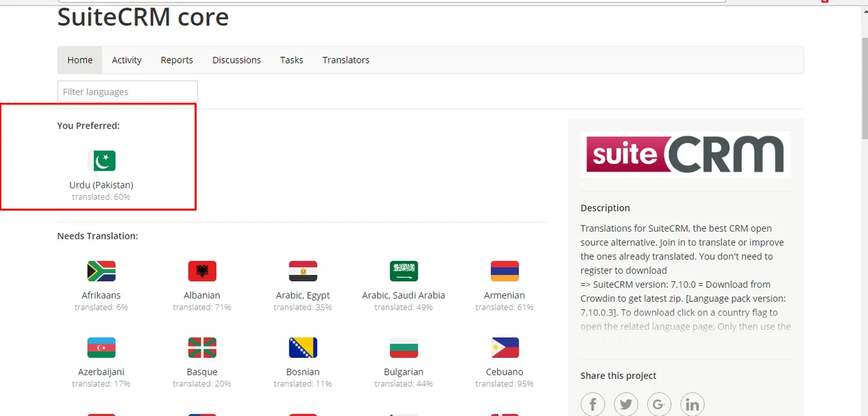This screenshot has width=868, height=416.
Task: Select the Armenian flag icon
Action: pos(505,271)
